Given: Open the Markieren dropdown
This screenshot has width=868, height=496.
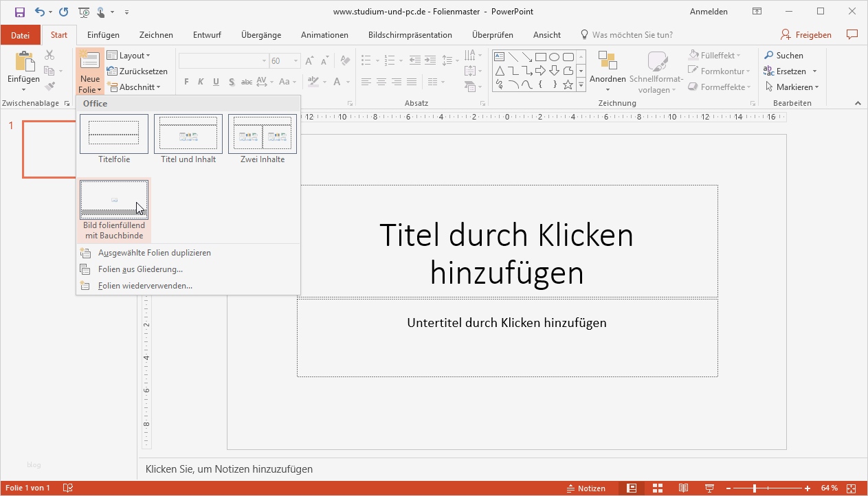Looking at the screenshot, I should (792, 87).
